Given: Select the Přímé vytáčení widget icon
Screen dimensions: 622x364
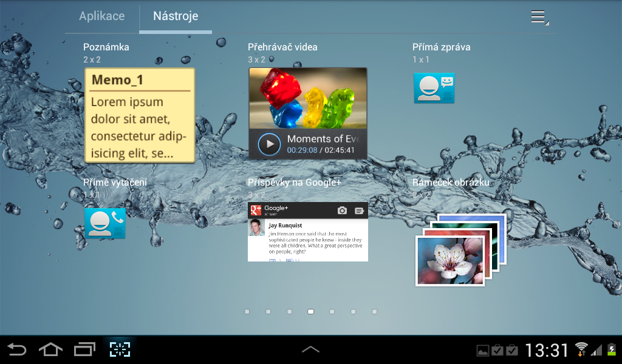Looking at the screenshot, I should 104,223.
